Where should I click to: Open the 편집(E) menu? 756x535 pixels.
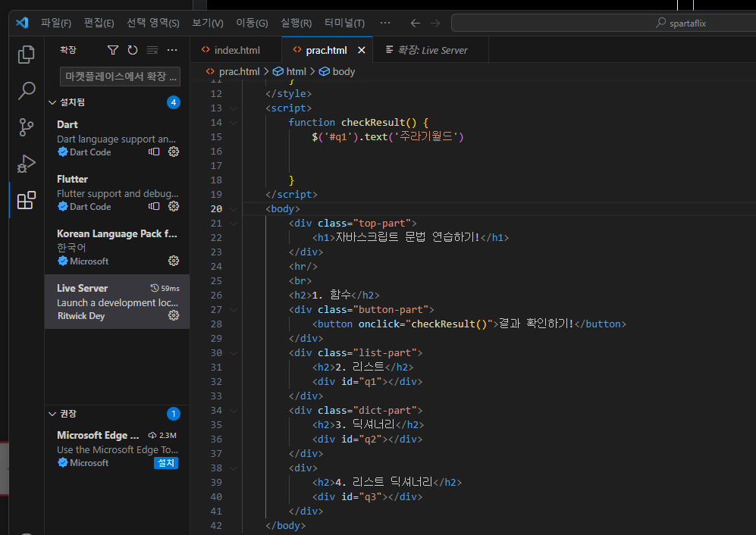99,23
